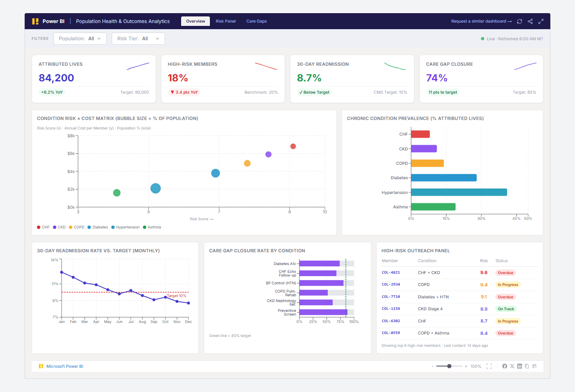Click the 'Live · Refreshed 6:00 AM MT' status

[x=512, y=39]
